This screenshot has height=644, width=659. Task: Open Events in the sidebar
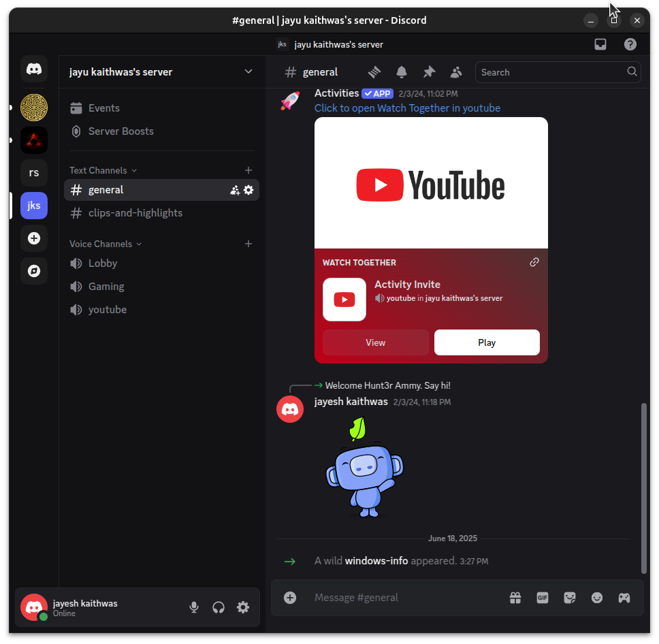[x=161, y=108]
